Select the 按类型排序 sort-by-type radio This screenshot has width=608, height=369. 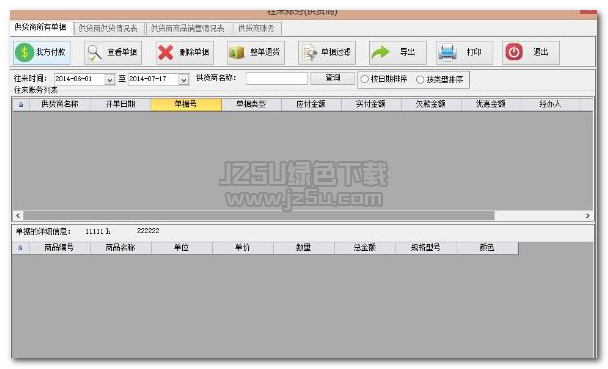420,79
